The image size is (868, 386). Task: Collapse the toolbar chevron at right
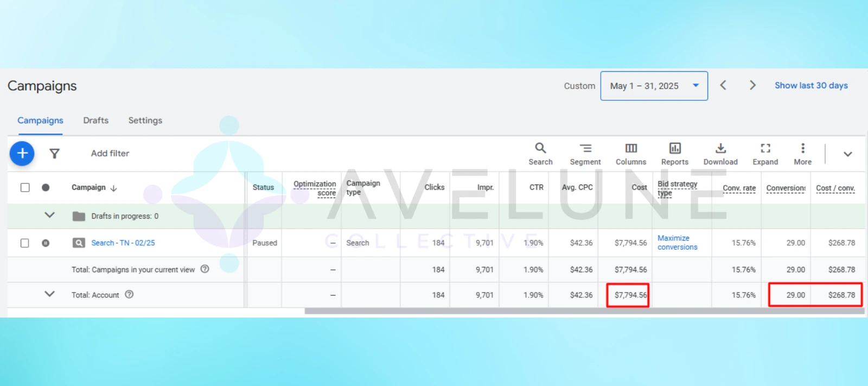(x=848, y=154)
